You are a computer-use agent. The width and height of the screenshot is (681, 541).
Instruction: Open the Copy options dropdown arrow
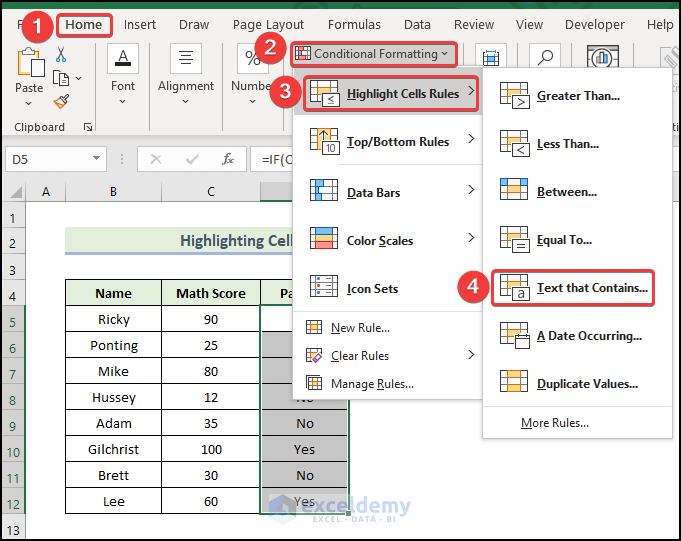79,79
